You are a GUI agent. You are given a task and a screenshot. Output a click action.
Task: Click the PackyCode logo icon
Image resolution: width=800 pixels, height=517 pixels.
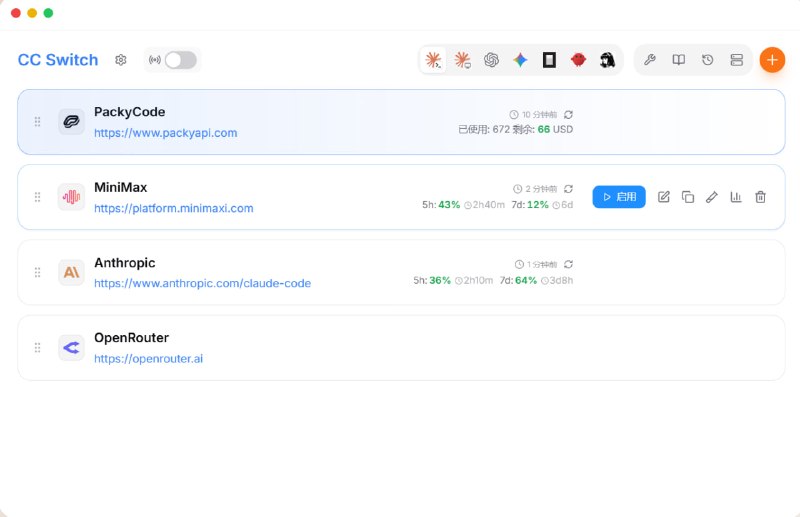click(x=71, y=121)
